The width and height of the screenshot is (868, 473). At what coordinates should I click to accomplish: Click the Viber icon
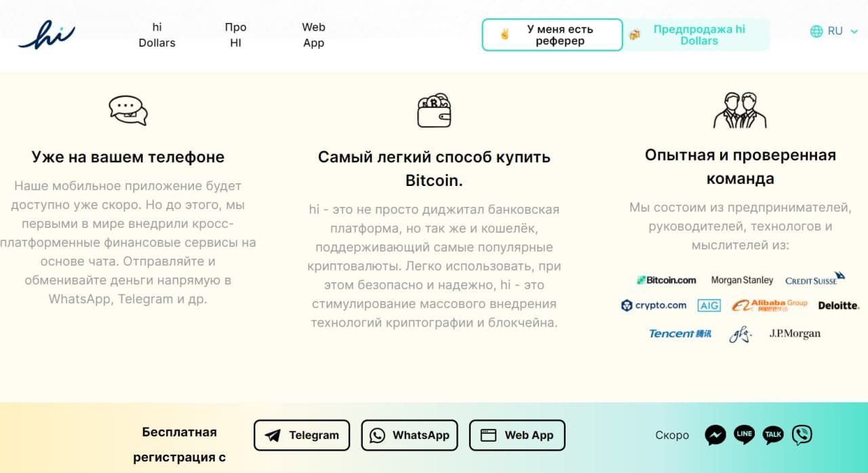[802, 435]
